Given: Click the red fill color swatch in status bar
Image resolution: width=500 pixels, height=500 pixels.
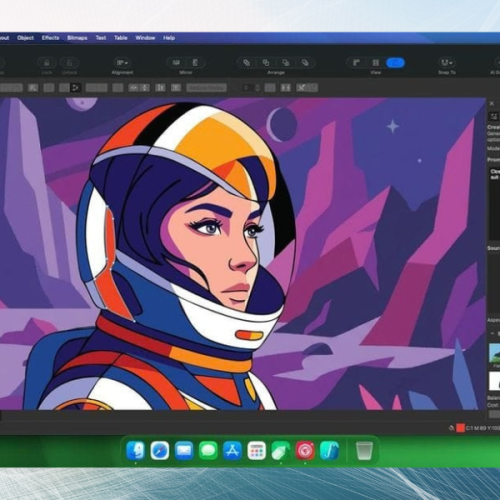Looking at the screenshot, I should click(x=461, y=428).
